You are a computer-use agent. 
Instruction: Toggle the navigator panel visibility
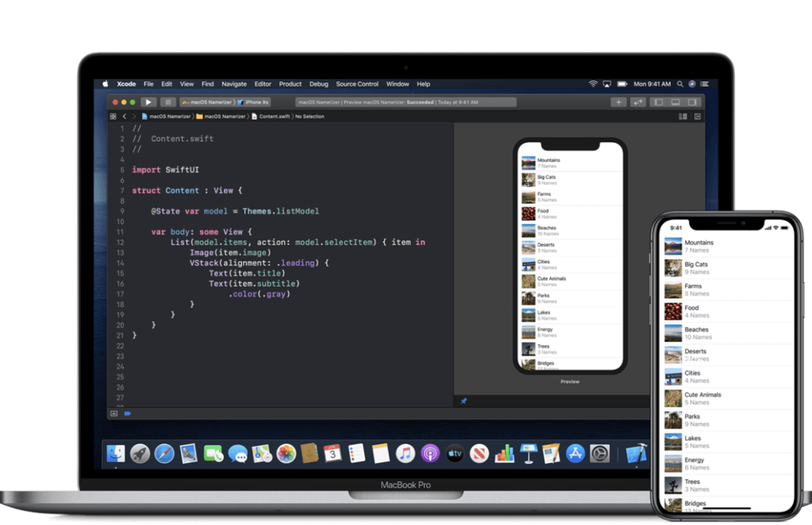tap(659, 102)
